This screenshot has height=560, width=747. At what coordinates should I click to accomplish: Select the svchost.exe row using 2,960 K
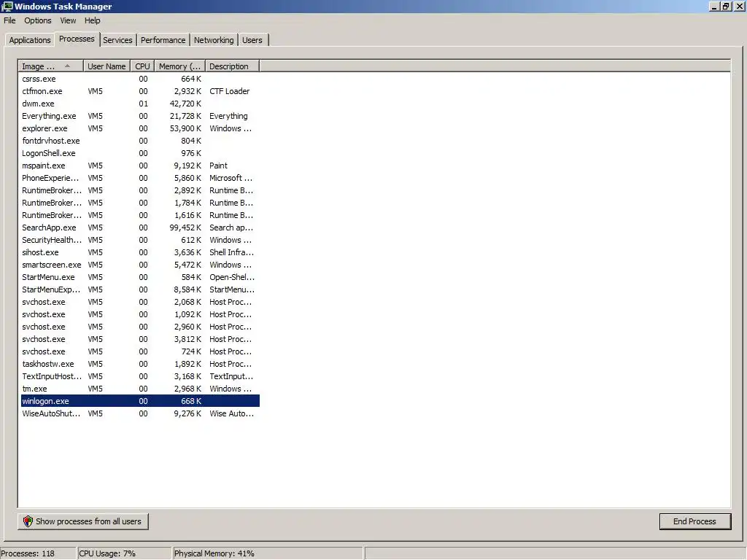click(140, 327)
